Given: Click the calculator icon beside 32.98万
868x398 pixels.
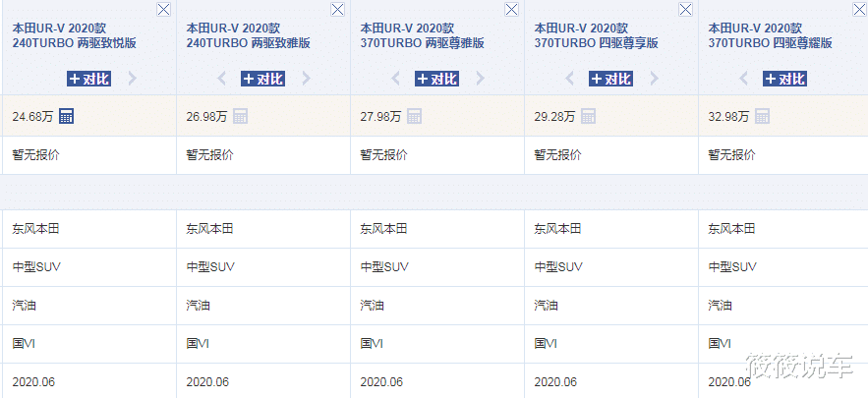Looking at the screenshot, I should 763,116.
